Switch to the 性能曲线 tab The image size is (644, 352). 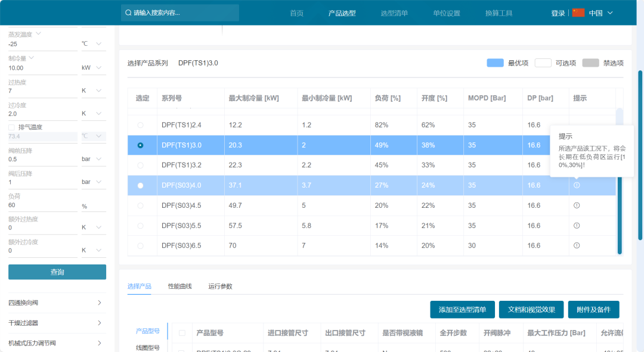(180, 286)
